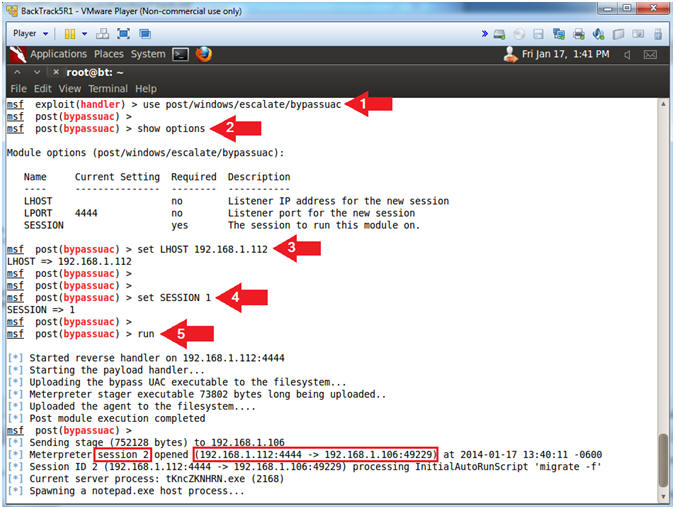Open the terminal View menu

(70, 89)
